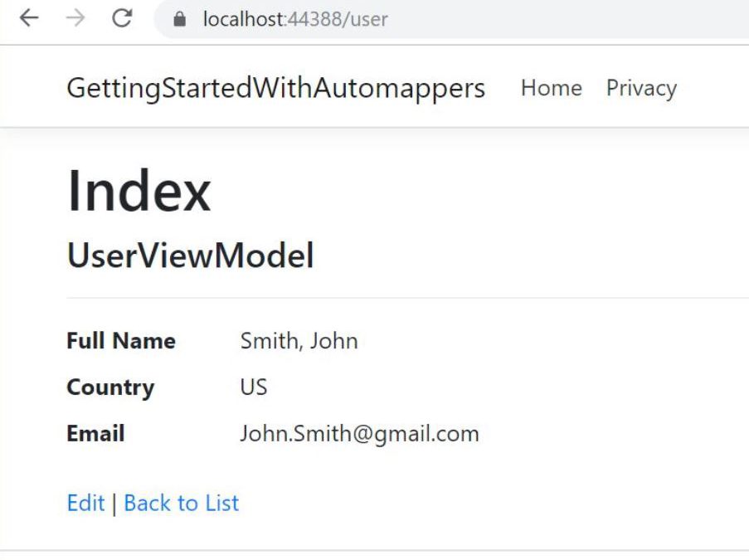Screen dimensions: 749x560
Task: Click the Full Name label
Action: [x=121, y=341]
